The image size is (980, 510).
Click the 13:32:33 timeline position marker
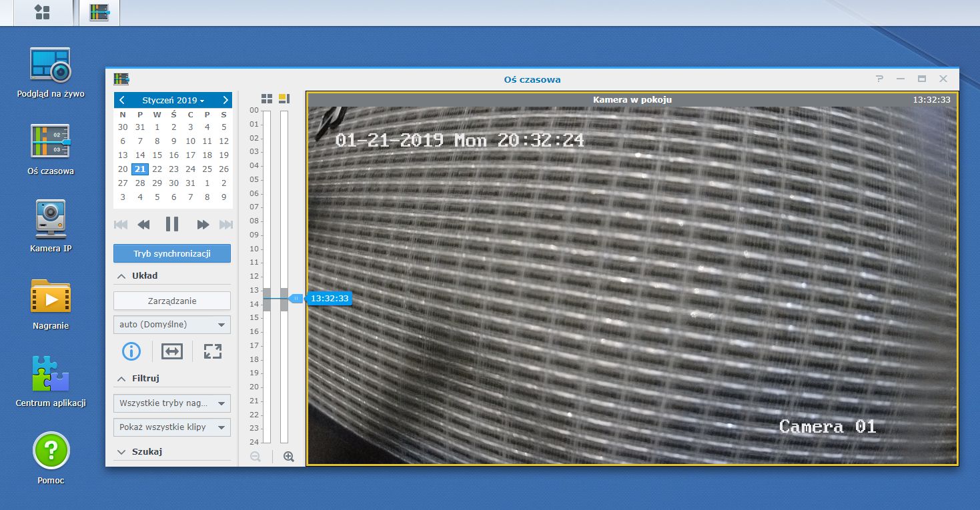330,299
